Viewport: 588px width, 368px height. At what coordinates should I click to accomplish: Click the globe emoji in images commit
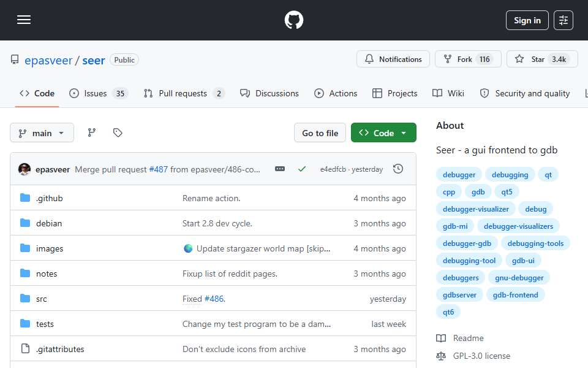(x=188, y=248)
